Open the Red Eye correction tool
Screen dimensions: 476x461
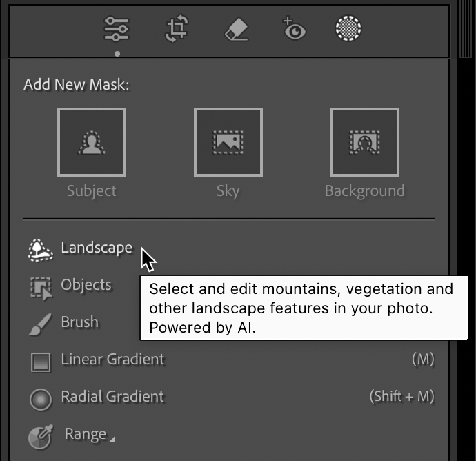[294, 28]
